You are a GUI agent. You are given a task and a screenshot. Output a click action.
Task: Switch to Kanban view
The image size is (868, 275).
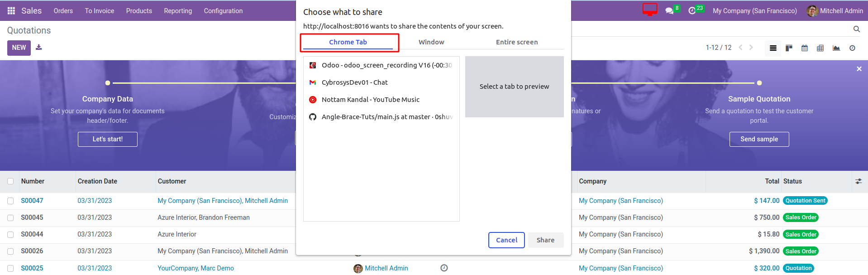click(x=789, y=48)
